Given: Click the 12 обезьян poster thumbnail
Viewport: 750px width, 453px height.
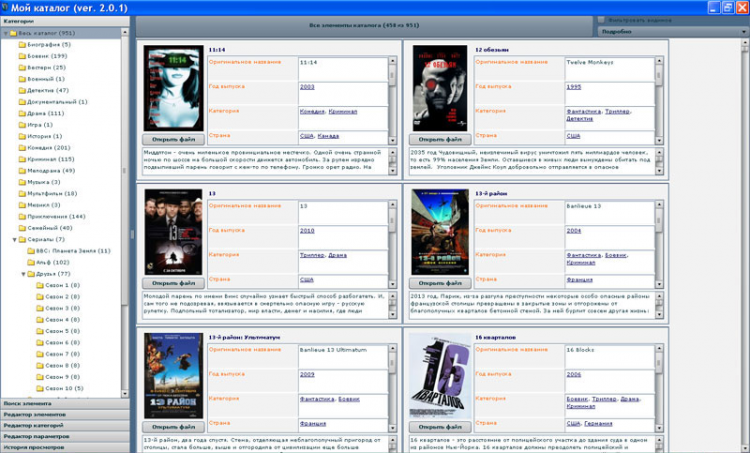Looking at the screenshot, I should click(x=440, y=88).
